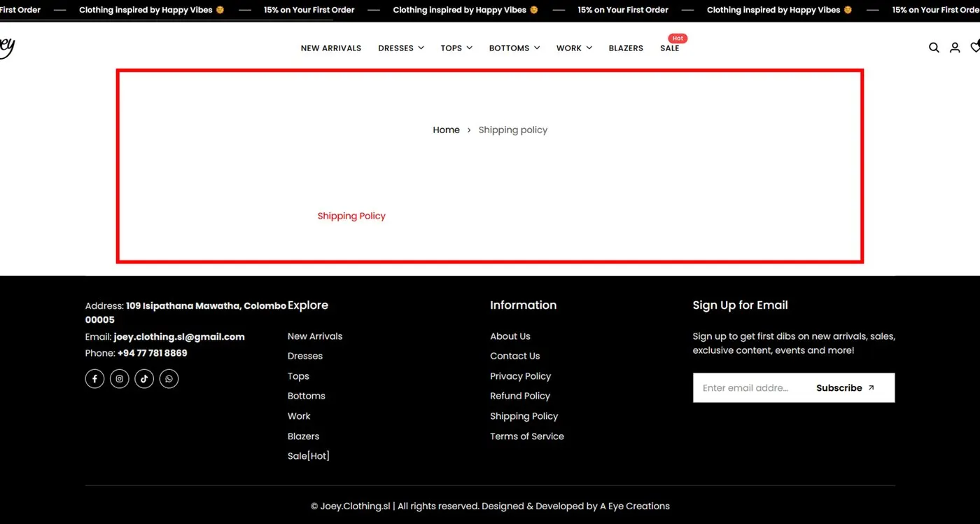The image size is (980, 524).
Task: Open Dresses in Explore footer list
Action: [305, 356]
